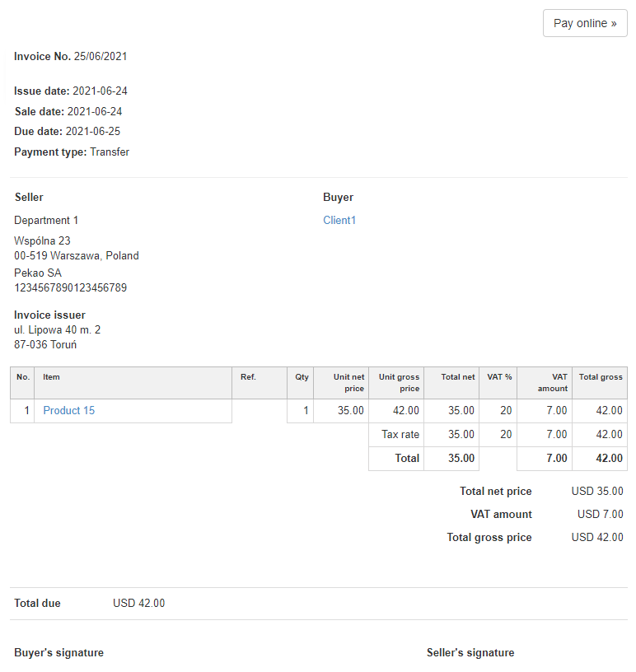Click the Seller section heading
Screen dimensions: 636x672
[x=29, y=198]
